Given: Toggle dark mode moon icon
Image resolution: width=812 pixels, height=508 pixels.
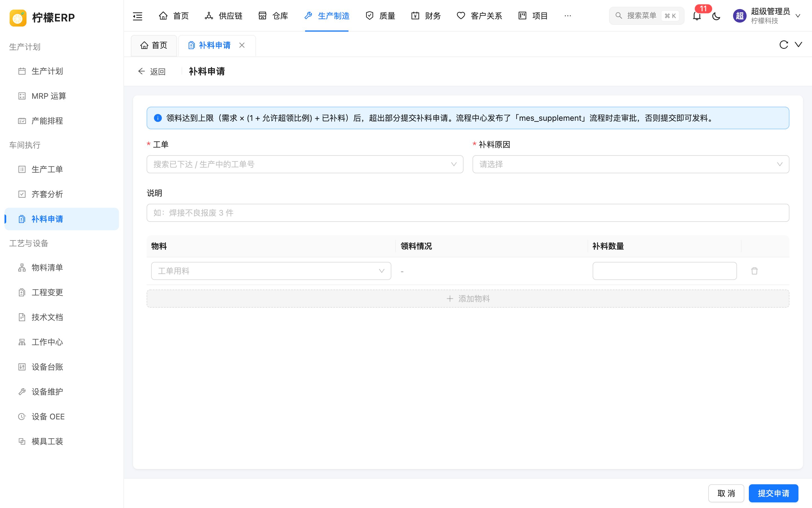Looking at the screenshot, I should (716, 16).
